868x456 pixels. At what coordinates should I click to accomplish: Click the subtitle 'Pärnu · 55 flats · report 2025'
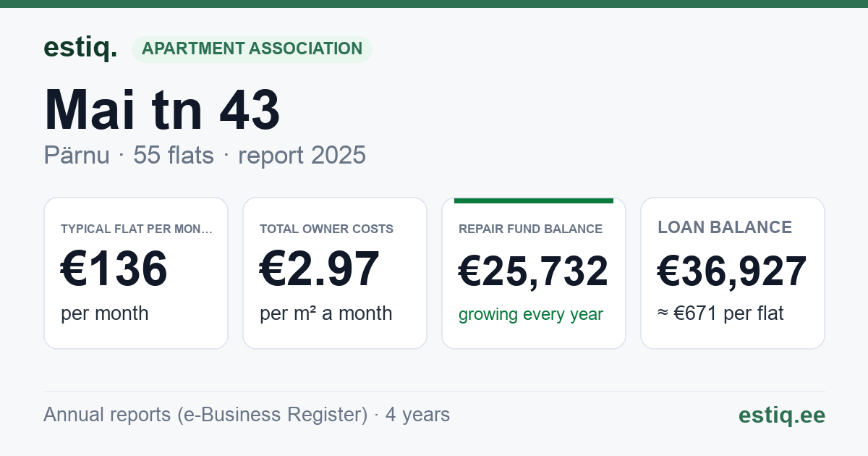pyautogui.click(x=205, y=156)
